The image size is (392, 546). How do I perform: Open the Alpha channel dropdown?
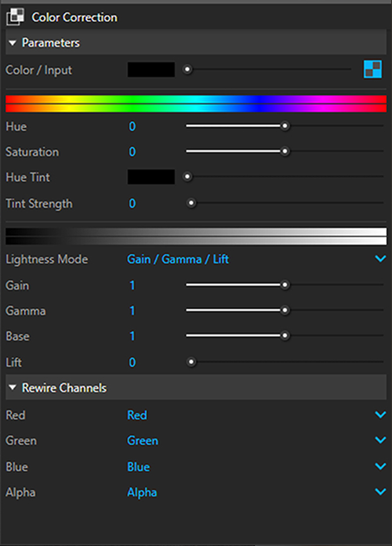click(380, 492)
